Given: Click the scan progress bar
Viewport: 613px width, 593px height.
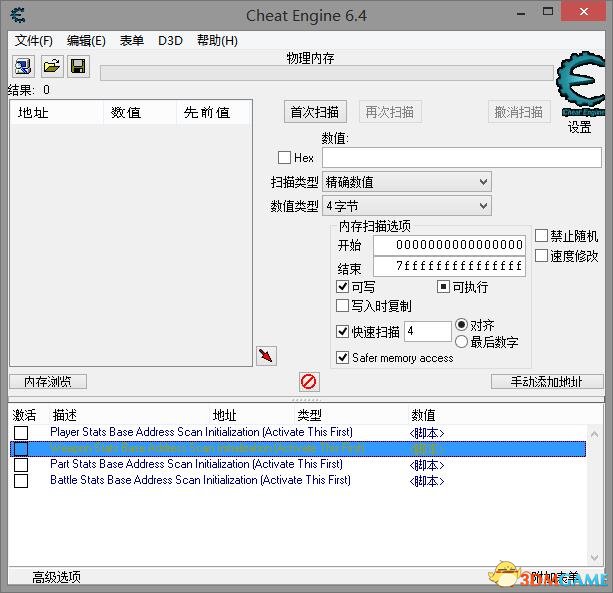Looking at the screenshot, I should pyautogui.click(x=326, y=73).
